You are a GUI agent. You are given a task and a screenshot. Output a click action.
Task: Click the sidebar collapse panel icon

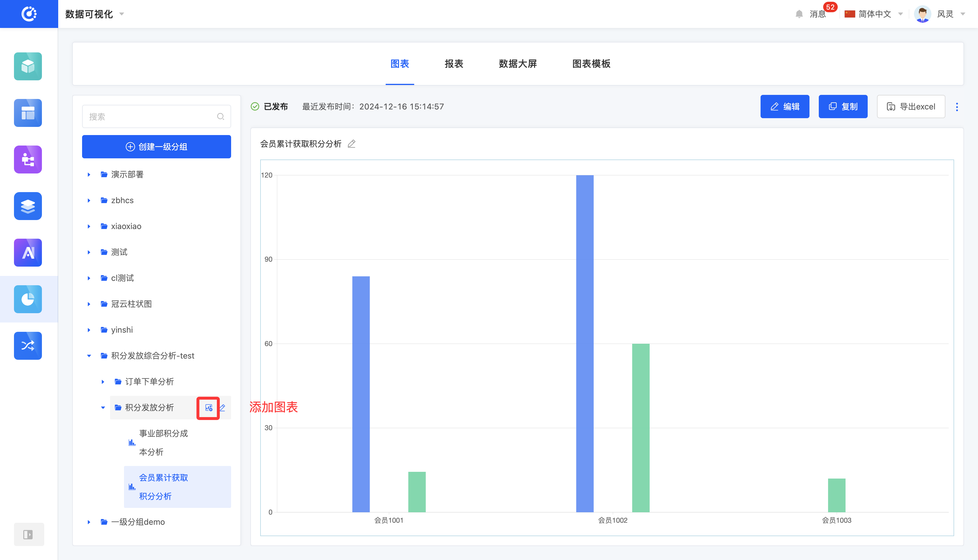point(28,534)
